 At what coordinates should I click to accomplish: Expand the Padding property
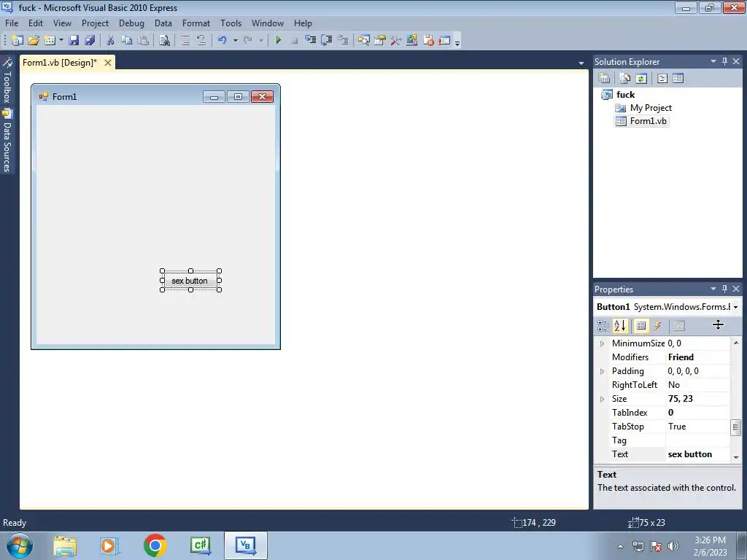click(602, 371)
